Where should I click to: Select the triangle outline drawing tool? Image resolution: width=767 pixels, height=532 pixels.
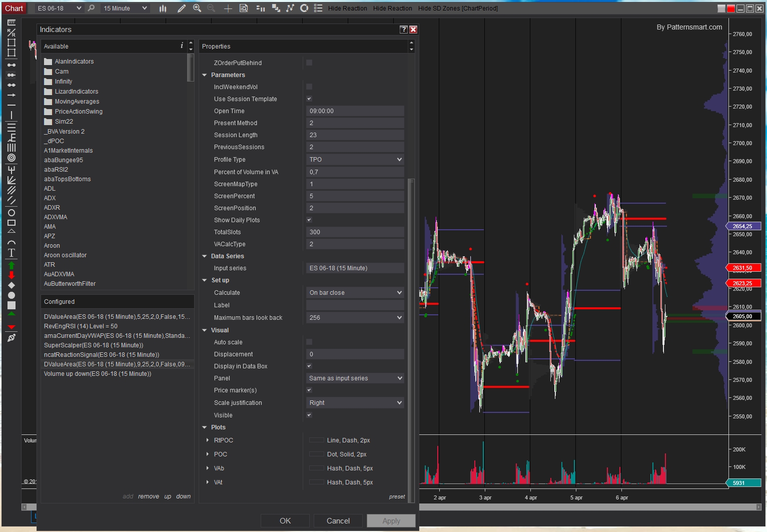pos(12,232)
